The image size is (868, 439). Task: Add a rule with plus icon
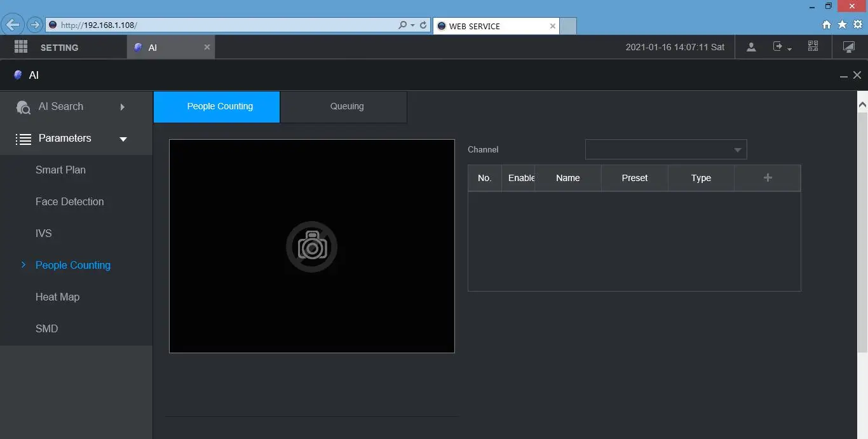pyautogui.click(x=768, y=178)
